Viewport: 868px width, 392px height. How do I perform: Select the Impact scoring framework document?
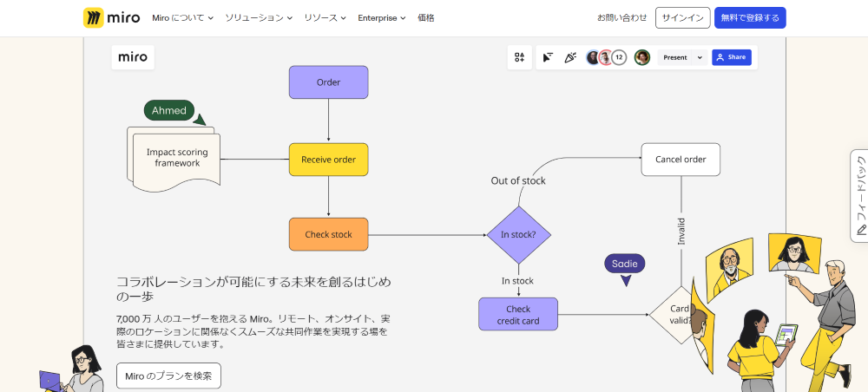tap(174, 160)
